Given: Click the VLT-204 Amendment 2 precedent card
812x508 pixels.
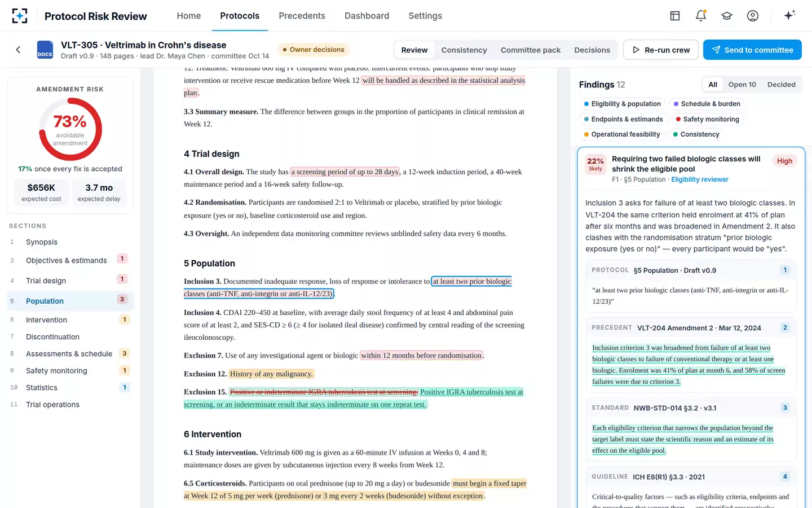Looking at the screenshot, I should point(691,355).
